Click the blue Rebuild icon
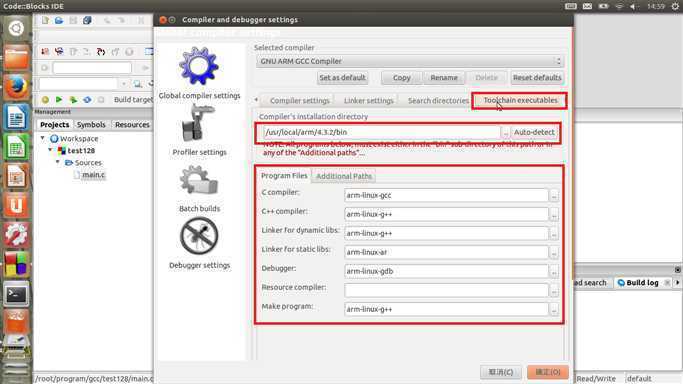 tap(87, 100)
